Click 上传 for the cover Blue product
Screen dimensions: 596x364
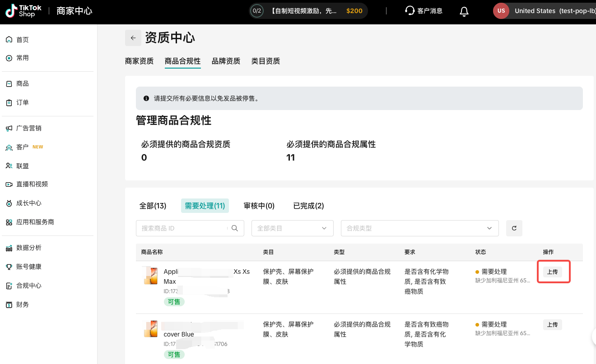pos(552,325)
